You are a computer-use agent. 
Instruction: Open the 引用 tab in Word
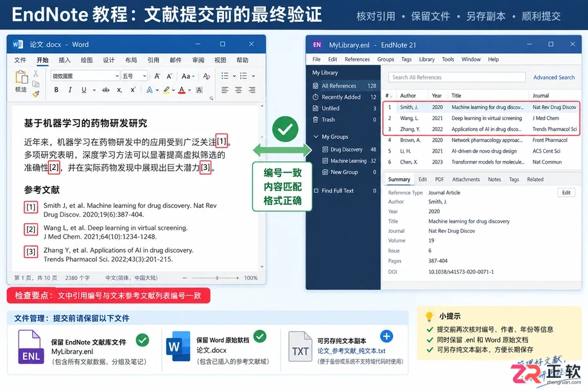pyautogui.click(x=153, y=60)
